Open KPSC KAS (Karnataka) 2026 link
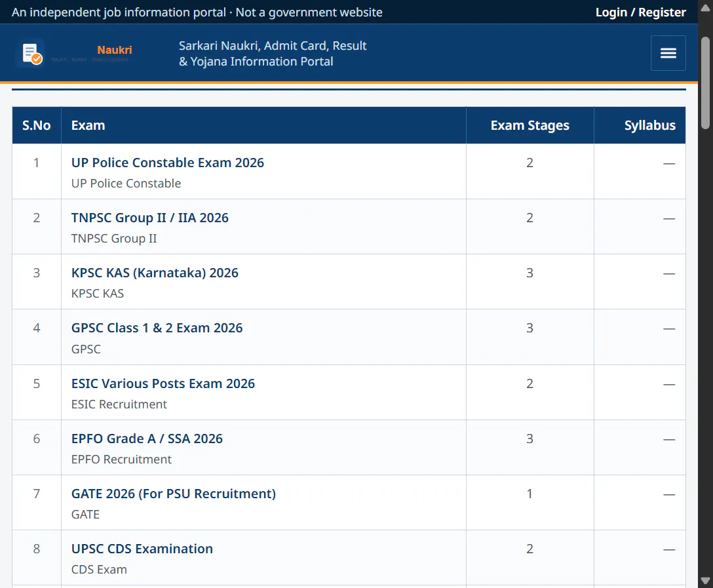The height and width of the screenshot is (588, 713). coord(155,273)
